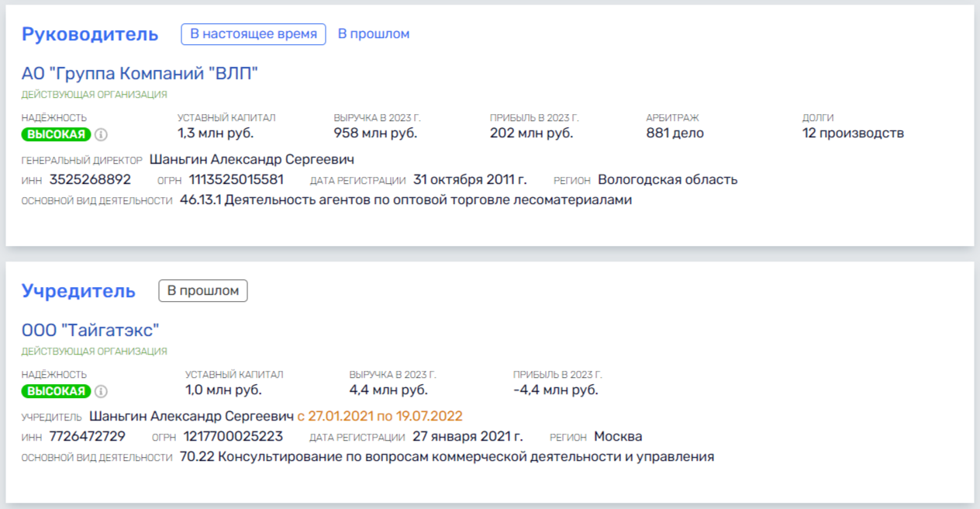This screenshot has width=980, height=509.
Task: Click activity code 46.13.1 description
Action: tap(405, 200)
